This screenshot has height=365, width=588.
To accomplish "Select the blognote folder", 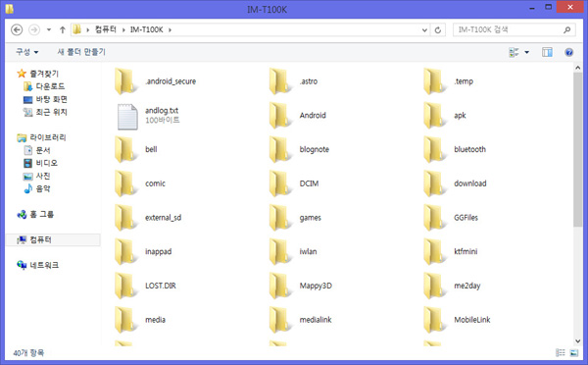I will [x=299, y=149].
